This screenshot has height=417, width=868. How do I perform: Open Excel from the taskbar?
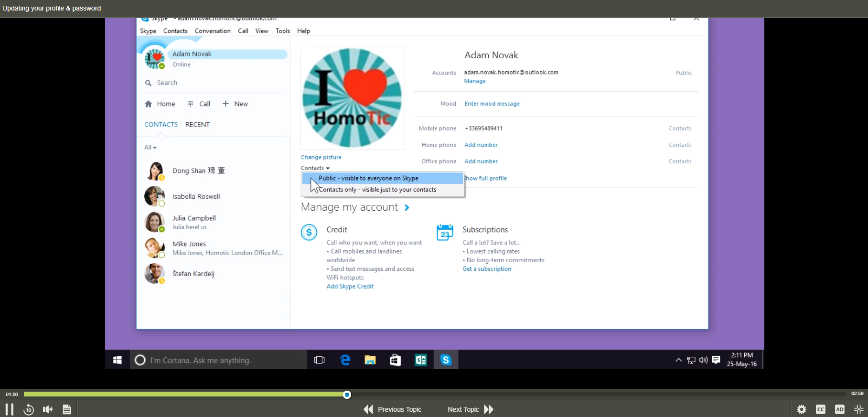tap(421, 360)
